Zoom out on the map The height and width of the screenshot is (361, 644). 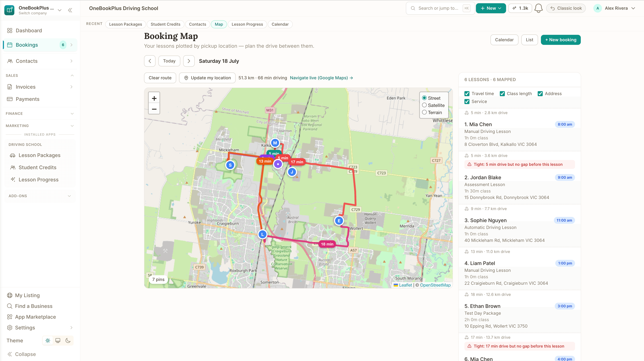(154, 109)
